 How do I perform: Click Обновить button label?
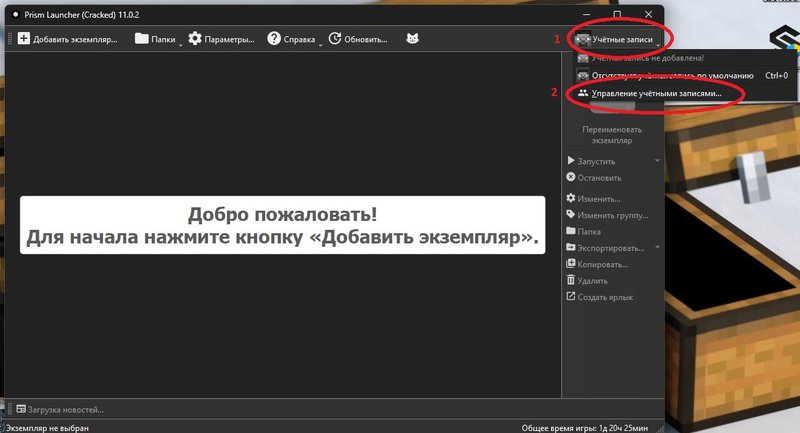click(365, 39)
